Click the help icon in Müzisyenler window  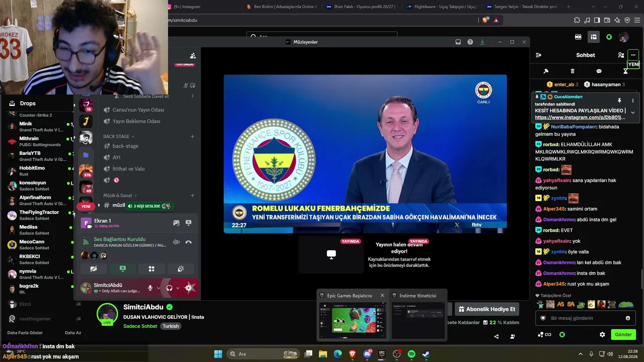(470, 42)
